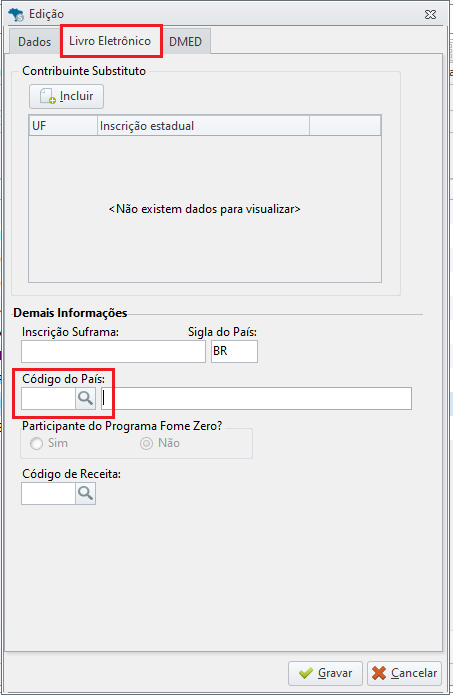This screenshot has height=698, width=453.
Task: Select the Não radio option
Action: tap(146, 443)
